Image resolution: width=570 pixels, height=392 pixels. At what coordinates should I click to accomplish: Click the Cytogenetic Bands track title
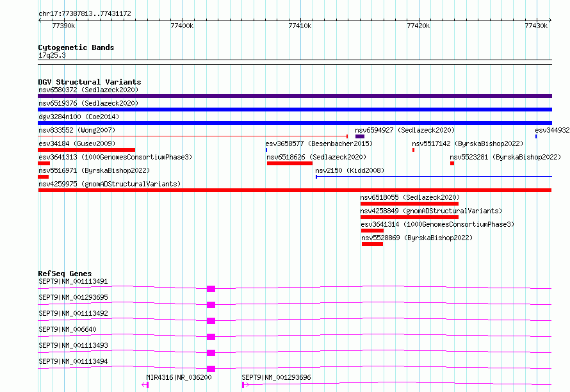[x=76, y=47]
